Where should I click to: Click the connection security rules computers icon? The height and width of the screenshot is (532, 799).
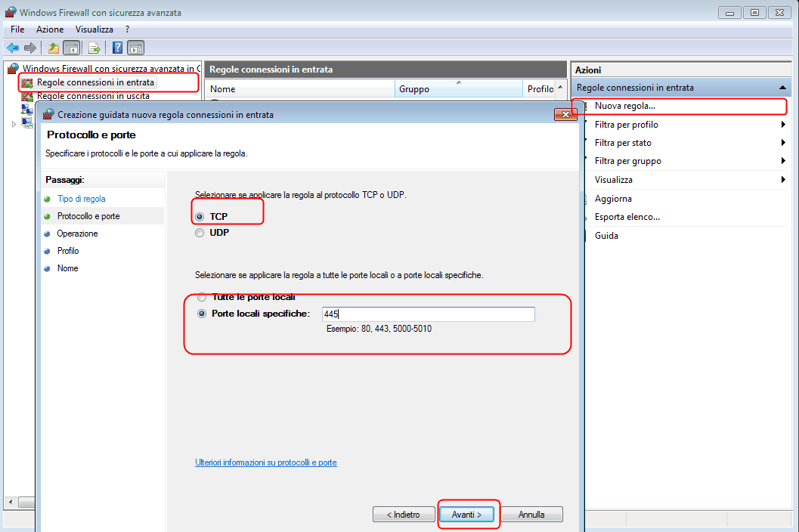27,109
